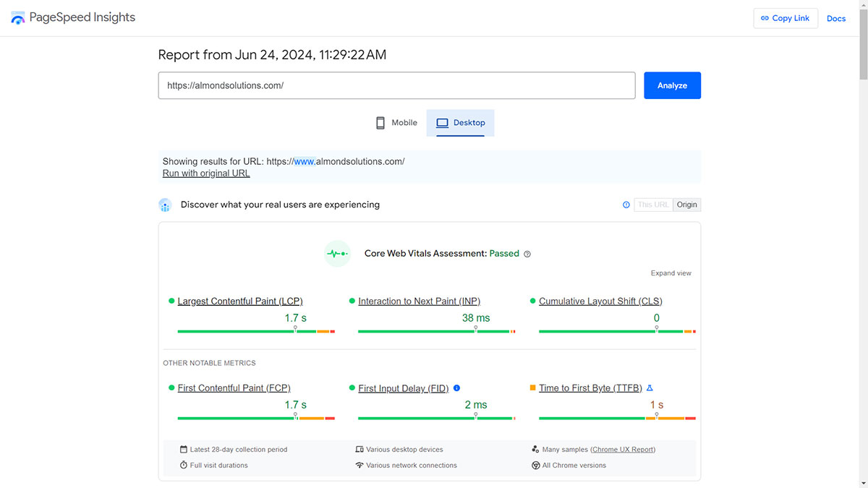This screenshot has width=868, height=488.
Task: Select the Origin toggle option
Action: pos(687,205)
